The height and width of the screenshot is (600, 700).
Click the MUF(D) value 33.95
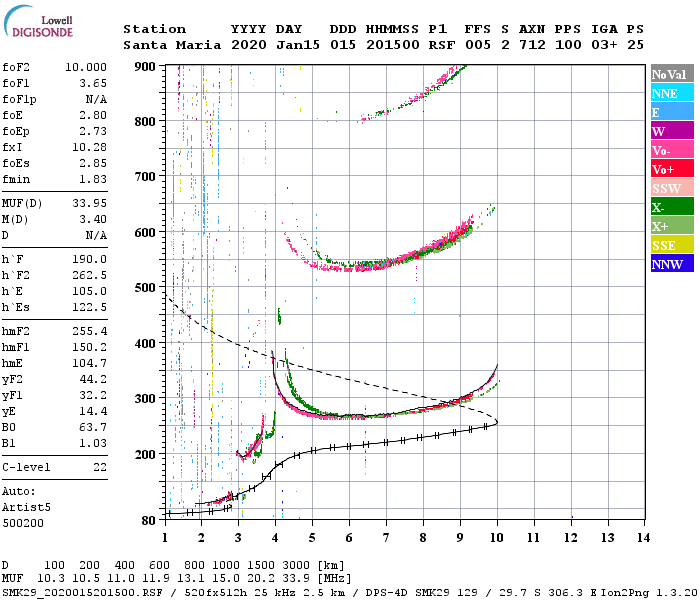(x=89, y=204)
